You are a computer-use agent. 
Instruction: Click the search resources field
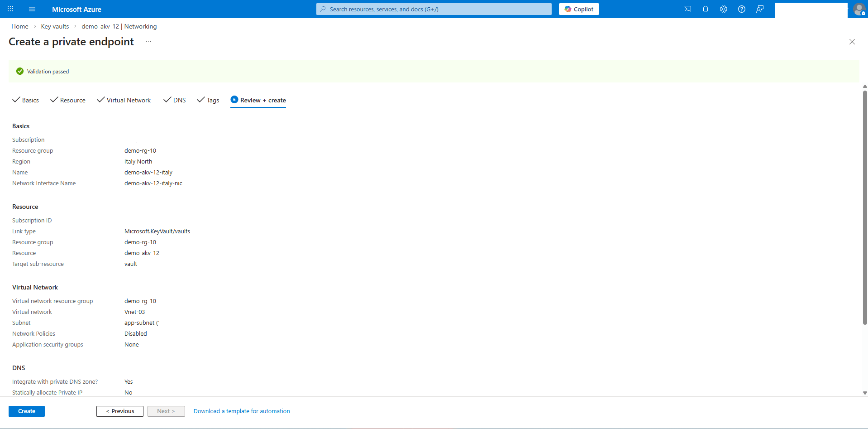[x=433, y=9]
